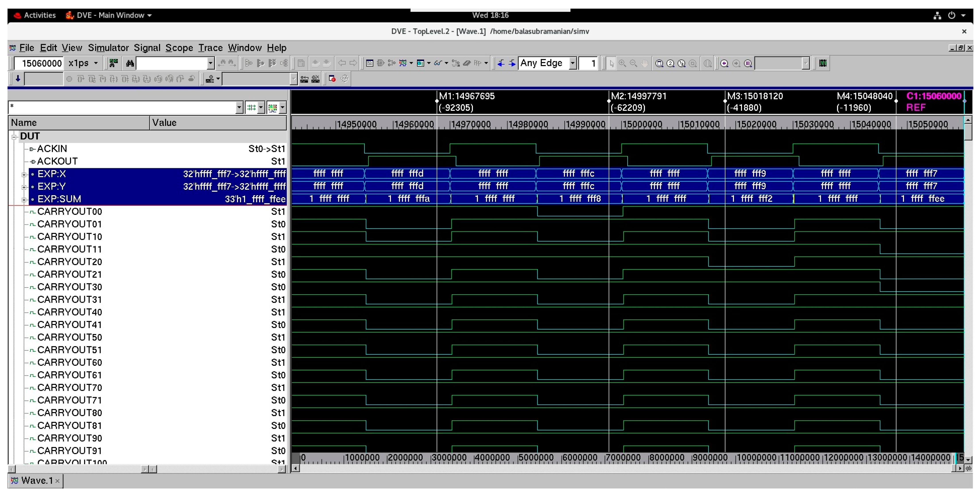Open the path schematic icon
The image size is (980, 496).
click(392, 63)
